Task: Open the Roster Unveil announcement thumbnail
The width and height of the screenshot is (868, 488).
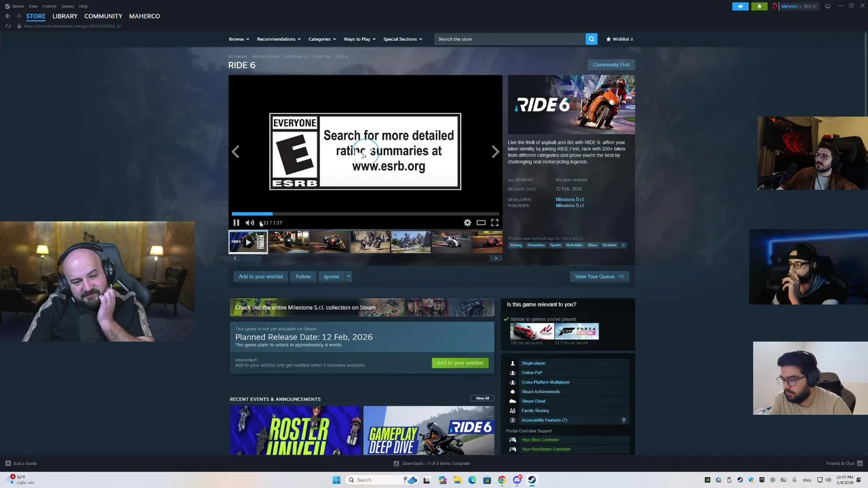Action: point(295,431)
